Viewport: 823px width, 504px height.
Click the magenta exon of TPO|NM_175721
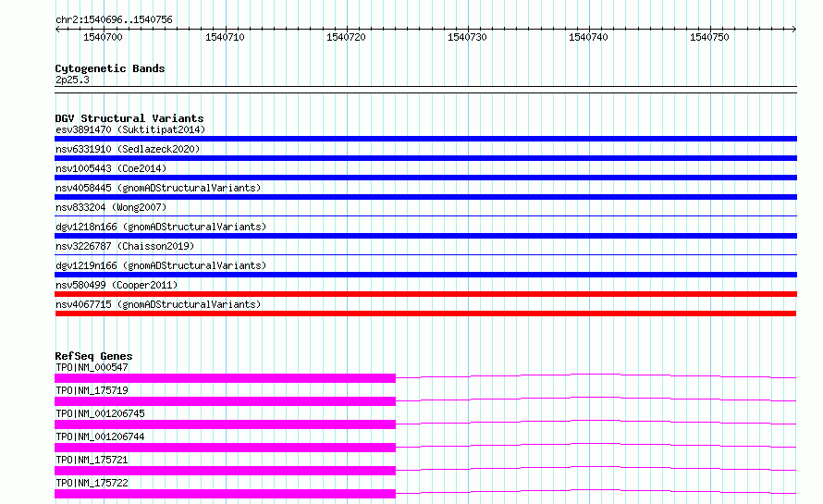coord(226,471)
